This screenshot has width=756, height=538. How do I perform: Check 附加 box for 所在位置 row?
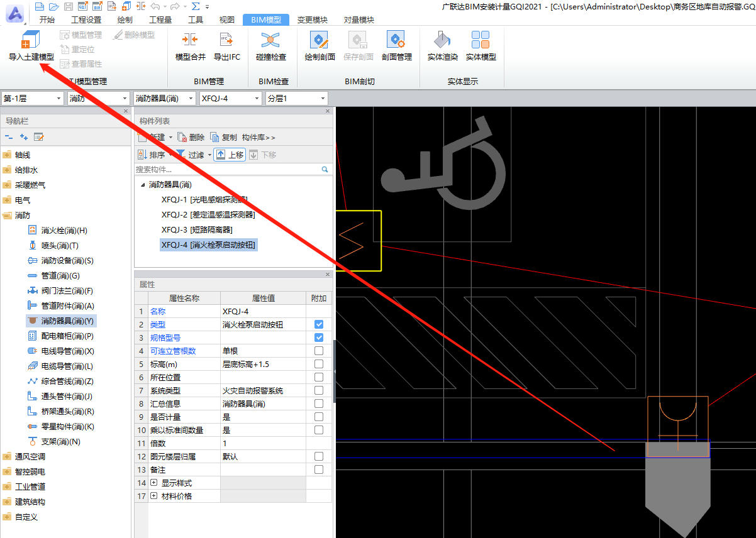319,377
